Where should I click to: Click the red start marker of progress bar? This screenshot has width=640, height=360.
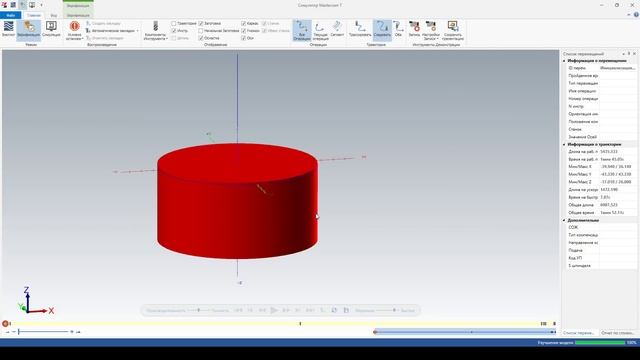tap(5, 324)
